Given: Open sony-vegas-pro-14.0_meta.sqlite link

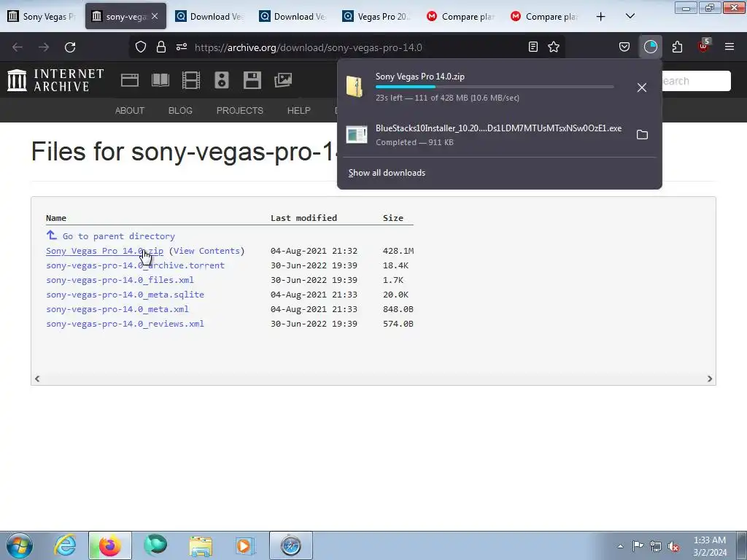Looking at the screenshot, I should (125, 295).
